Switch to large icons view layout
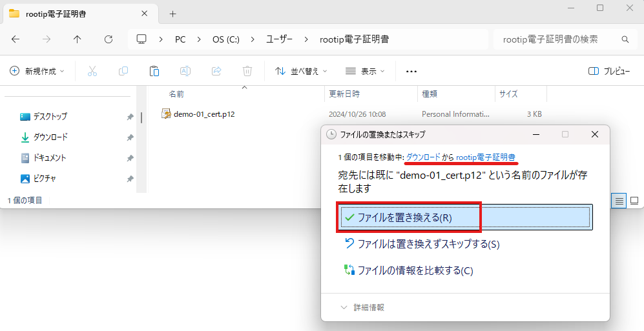Viewport: 644px width, 331px height. point(634,201)
